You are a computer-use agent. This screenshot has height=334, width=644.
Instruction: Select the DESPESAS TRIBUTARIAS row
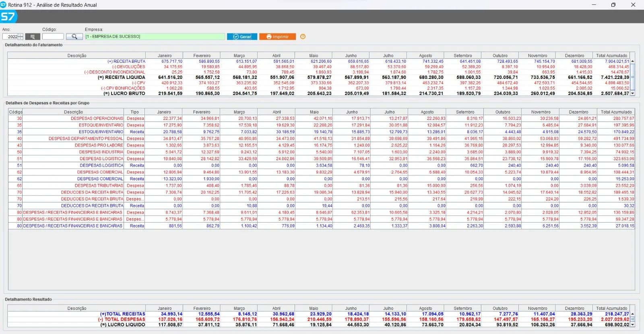(99, 186)
